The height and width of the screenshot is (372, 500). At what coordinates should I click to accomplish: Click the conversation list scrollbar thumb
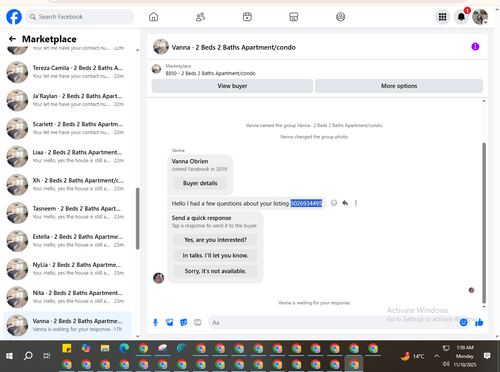tap(138, 218)
